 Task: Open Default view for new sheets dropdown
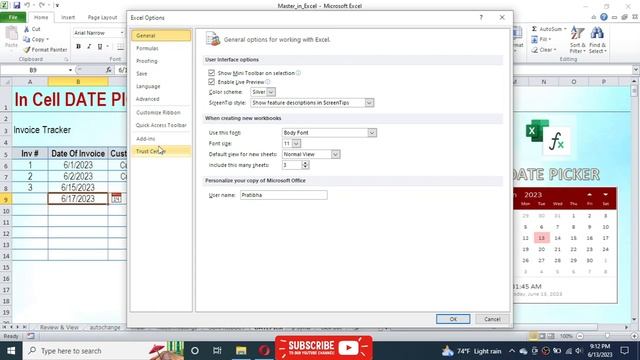335,154
